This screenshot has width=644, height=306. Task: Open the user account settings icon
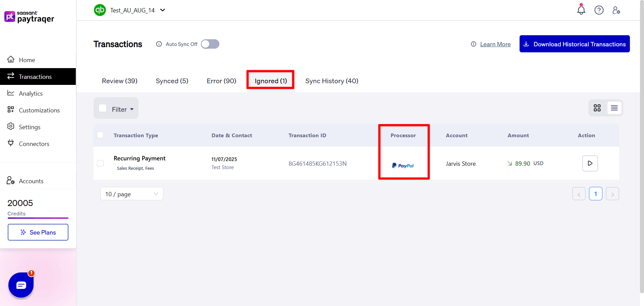[616, 10]
